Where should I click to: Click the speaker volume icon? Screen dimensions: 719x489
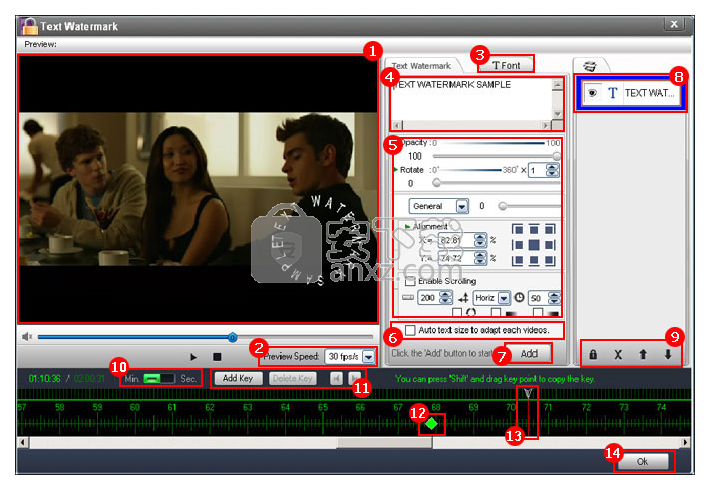click(27, 337)
